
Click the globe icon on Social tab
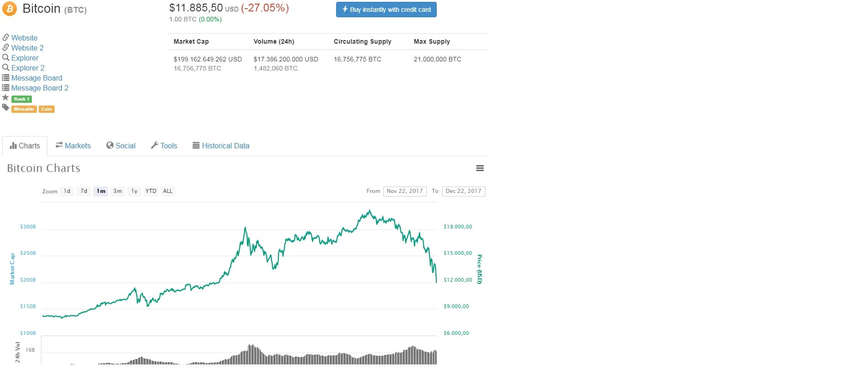[110, 145]
